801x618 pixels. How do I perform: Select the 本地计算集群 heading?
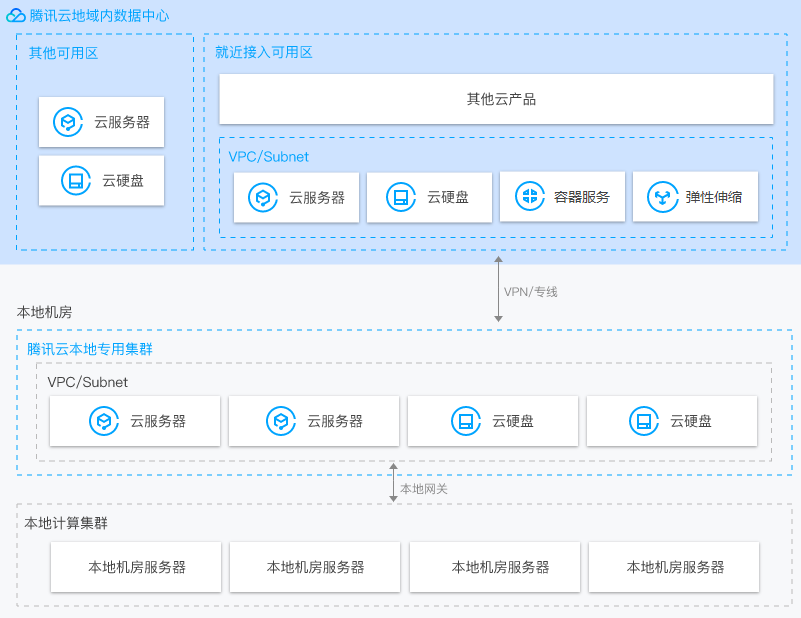coord(66,523)
